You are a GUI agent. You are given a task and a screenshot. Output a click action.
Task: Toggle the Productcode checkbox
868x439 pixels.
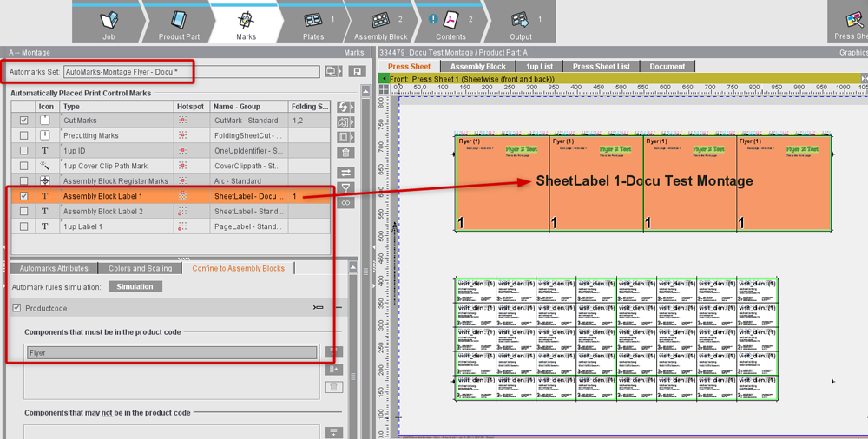(17, 308)
